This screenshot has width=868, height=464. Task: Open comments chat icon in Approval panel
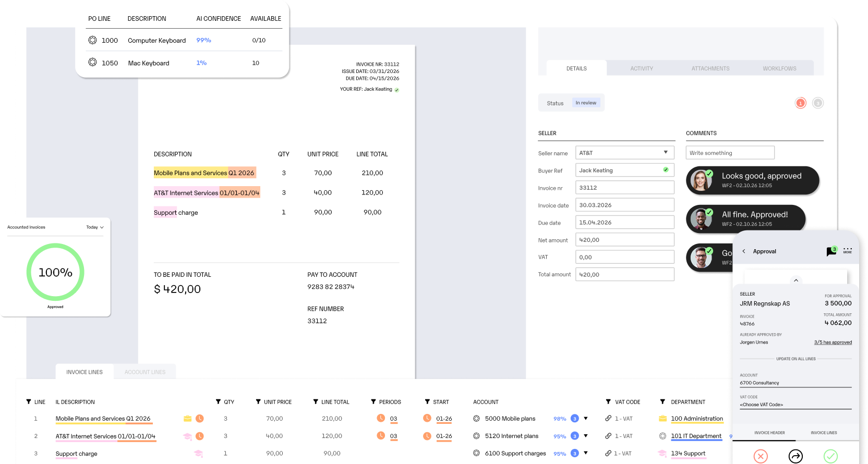831,252
